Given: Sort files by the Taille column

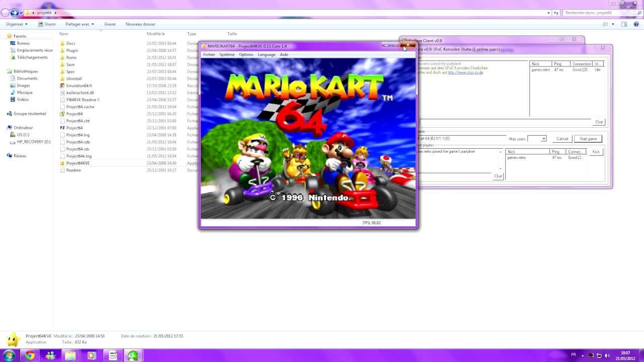Looking at the screenshot, I should pyautogui.click(x=232, y=34).
